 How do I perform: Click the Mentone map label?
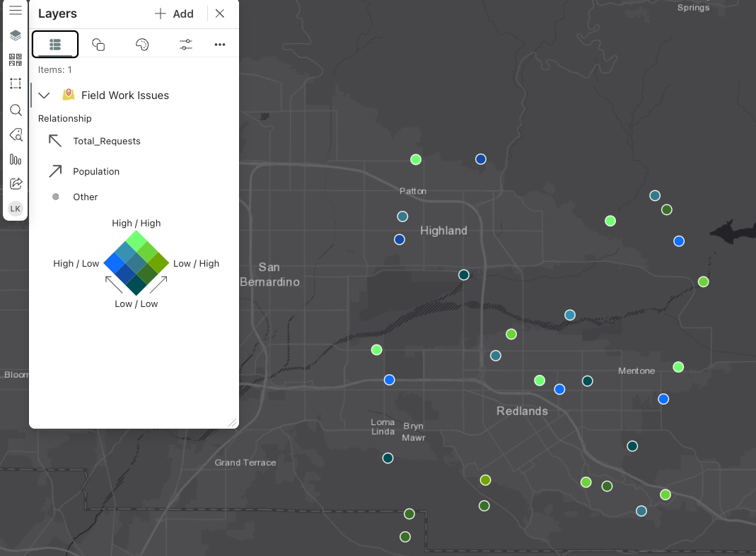[636, 371]
